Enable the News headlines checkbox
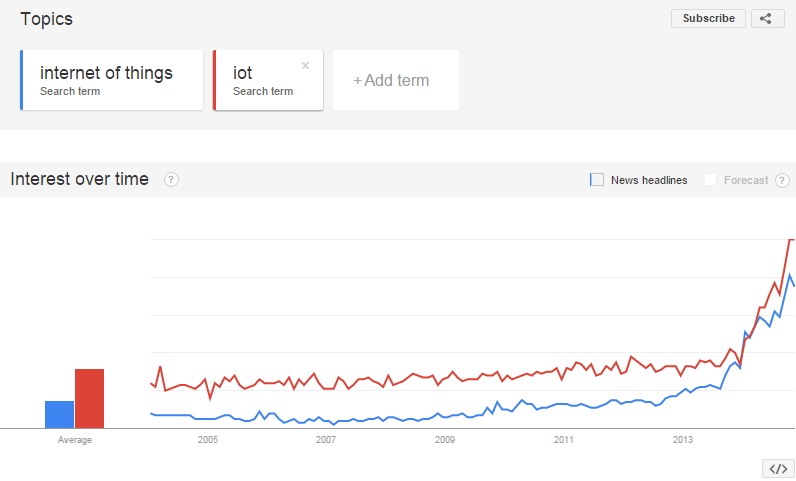Screen dimensions: 796x481 tap(596, 180)
